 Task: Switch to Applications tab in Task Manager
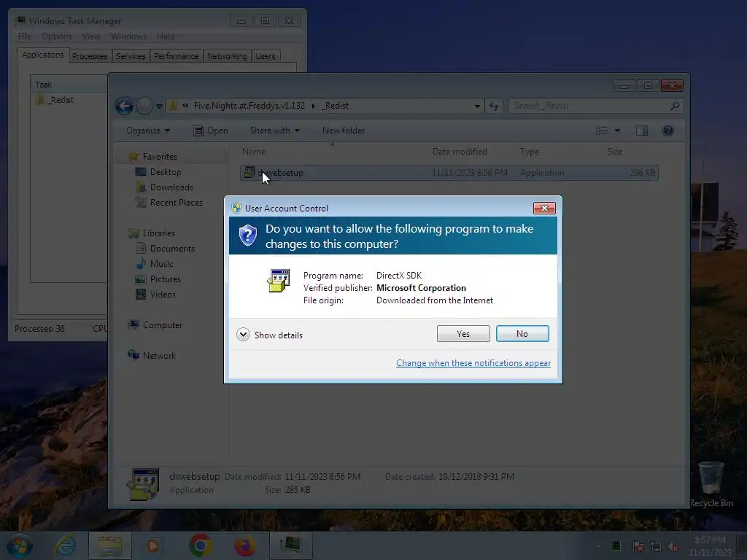pyautogui.click(x=43, y=55)
